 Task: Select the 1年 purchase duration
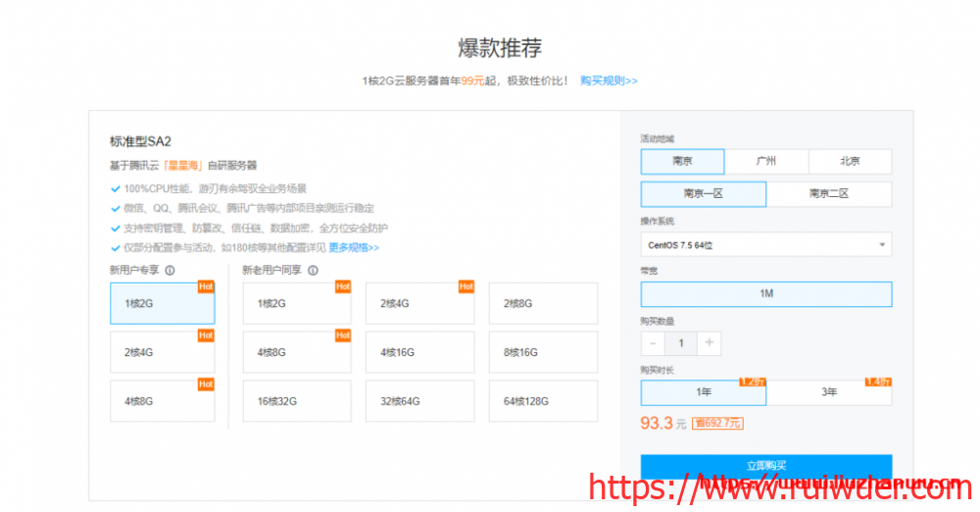[x=703, y=392]
